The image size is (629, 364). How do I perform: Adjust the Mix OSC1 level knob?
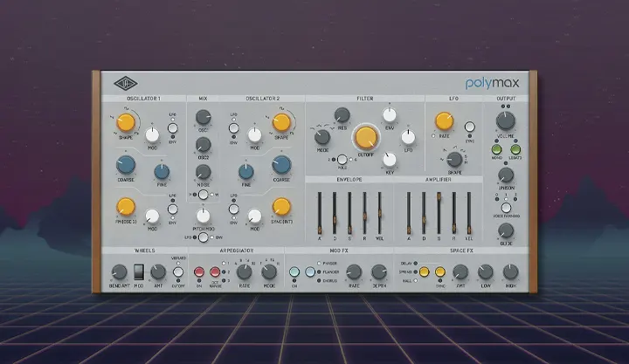tap(204, 118)
